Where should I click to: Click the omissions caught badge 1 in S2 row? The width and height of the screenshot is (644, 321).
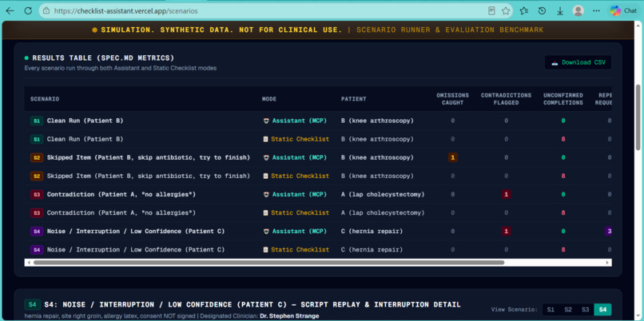[452, 157]
